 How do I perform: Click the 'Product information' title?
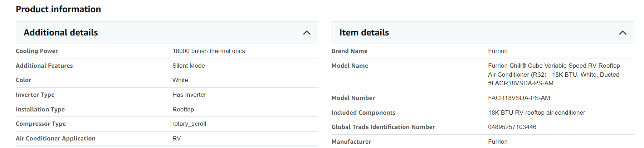pos(58,9)
